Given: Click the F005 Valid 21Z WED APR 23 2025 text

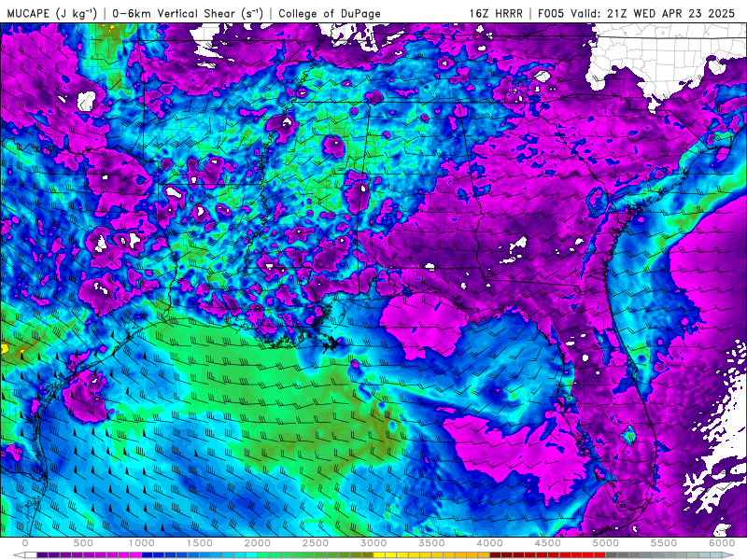Looking at the screenshot, I should click(637, 13).
